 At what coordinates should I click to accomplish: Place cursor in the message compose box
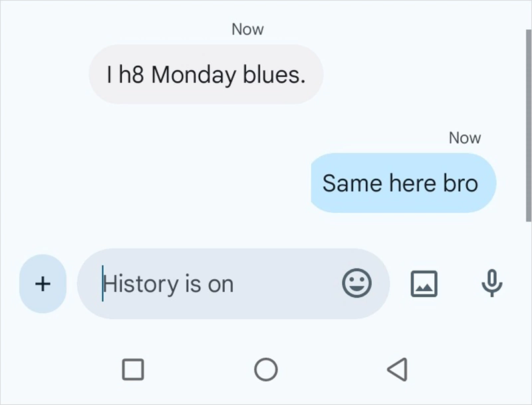[x=199, y=283]
